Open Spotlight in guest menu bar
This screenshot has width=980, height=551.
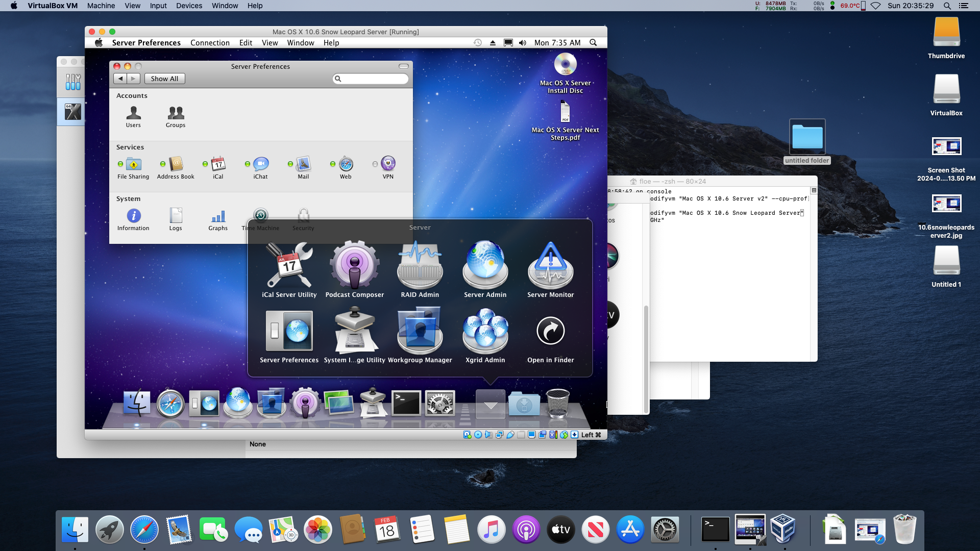(x=593, y=43)
